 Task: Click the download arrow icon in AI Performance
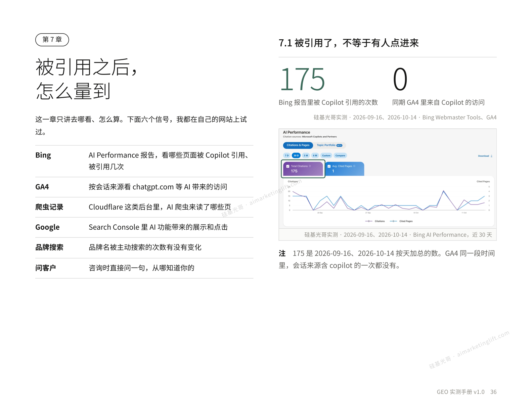[x=491, y=156]
